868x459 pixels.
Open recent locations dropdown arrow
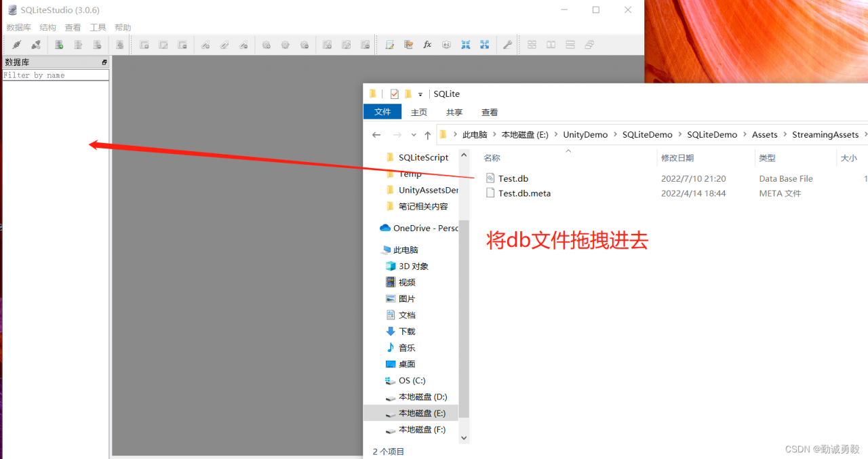click(414, 135)
